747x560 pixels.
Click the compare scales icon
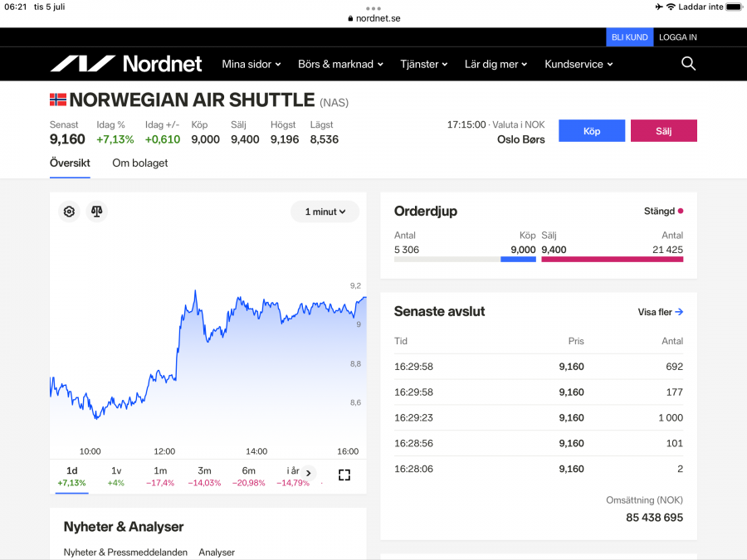point(97,212)
